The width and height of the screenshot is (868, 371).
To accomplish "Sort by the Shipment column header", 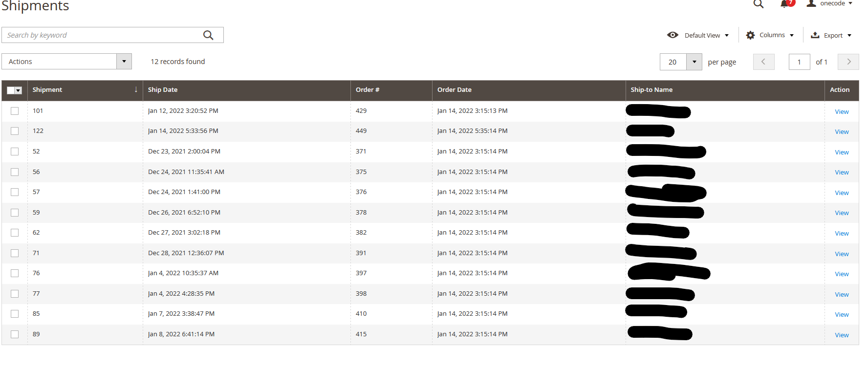I will tap(85, 90).
